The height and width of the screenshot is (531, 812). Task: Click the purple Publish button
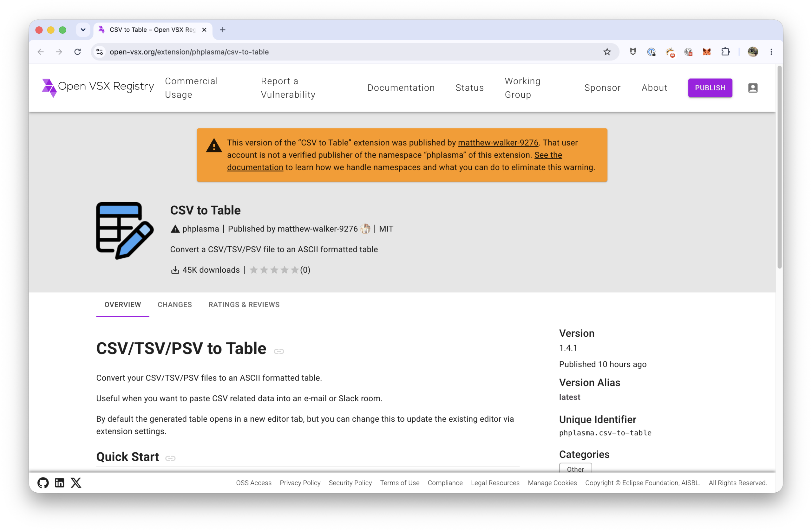pyautogui.click(x=710, y=87)
